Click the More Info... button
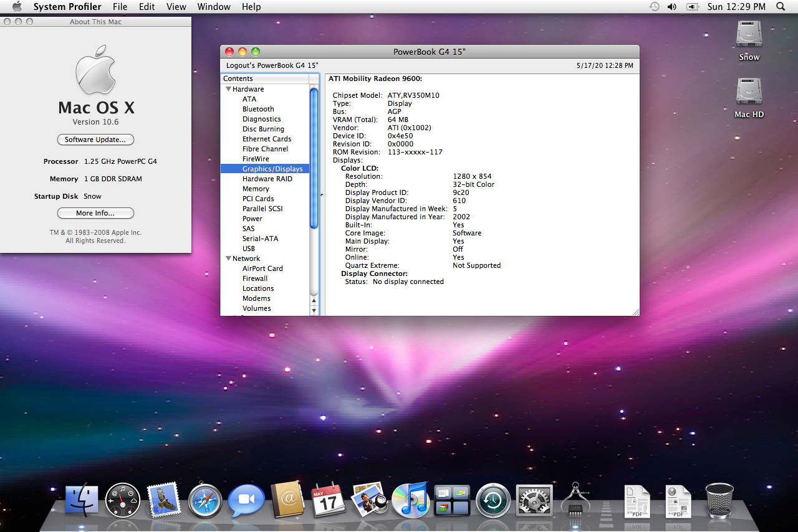Screen dimensions: 798x532 pyautogui.click(x=95, y=213)
